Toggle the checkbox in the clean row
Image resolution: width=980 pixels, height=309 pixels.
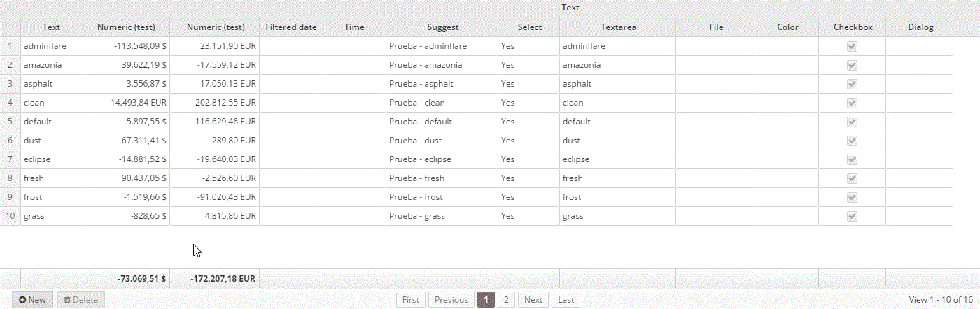[852, 103]
